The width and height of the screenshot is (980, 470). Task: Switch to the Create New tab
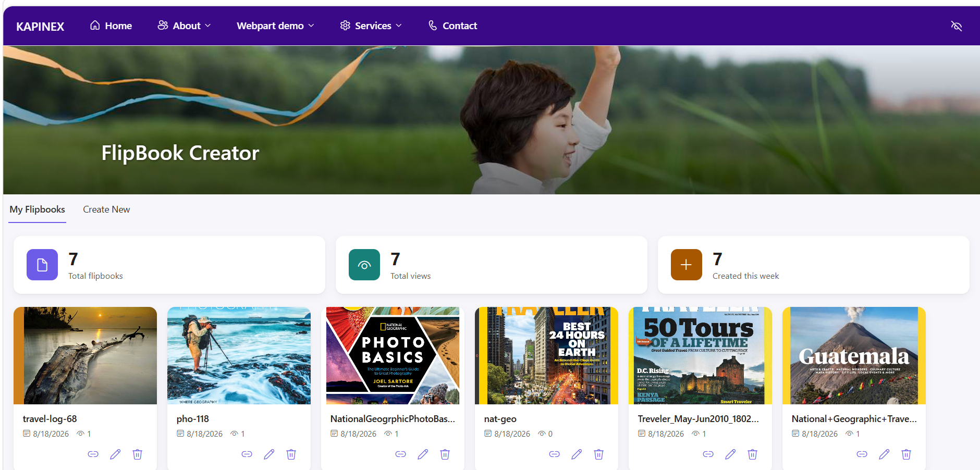click(106, 209)
